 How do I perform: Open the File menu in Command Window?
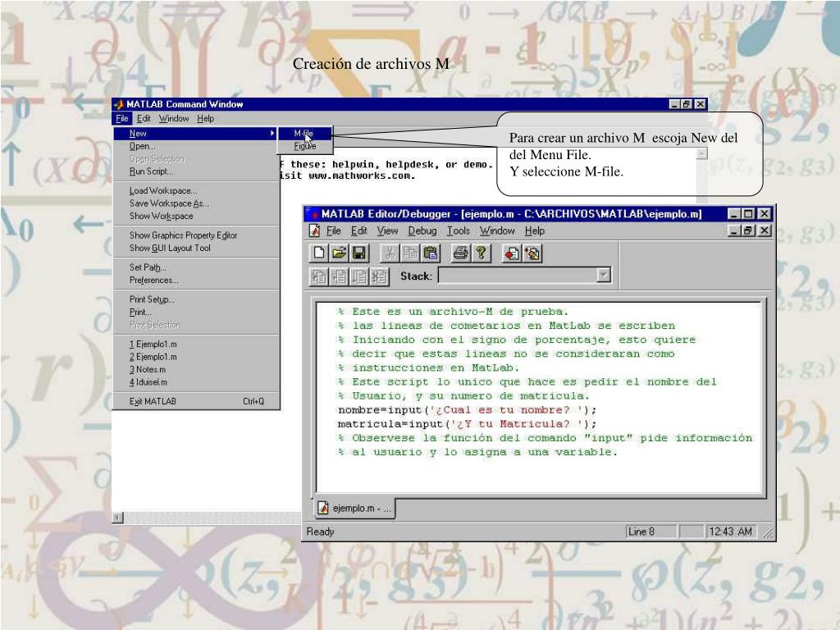pyautogui.click(x=122, y=118)
